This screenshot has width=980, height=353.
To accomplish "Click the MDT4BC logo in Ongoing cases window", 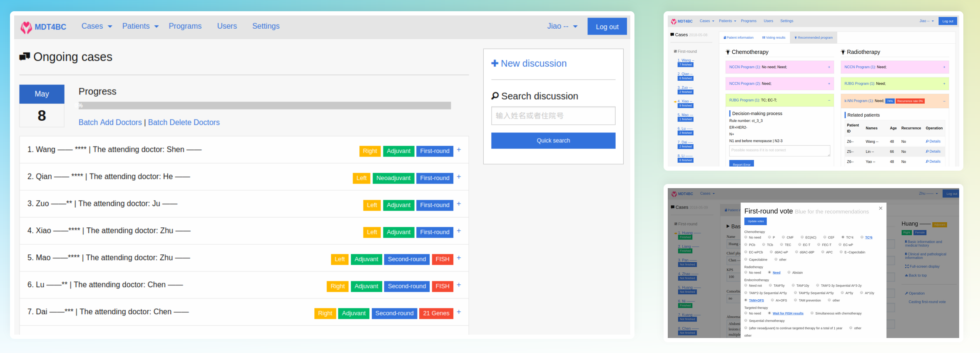I will tap(43, 27).
